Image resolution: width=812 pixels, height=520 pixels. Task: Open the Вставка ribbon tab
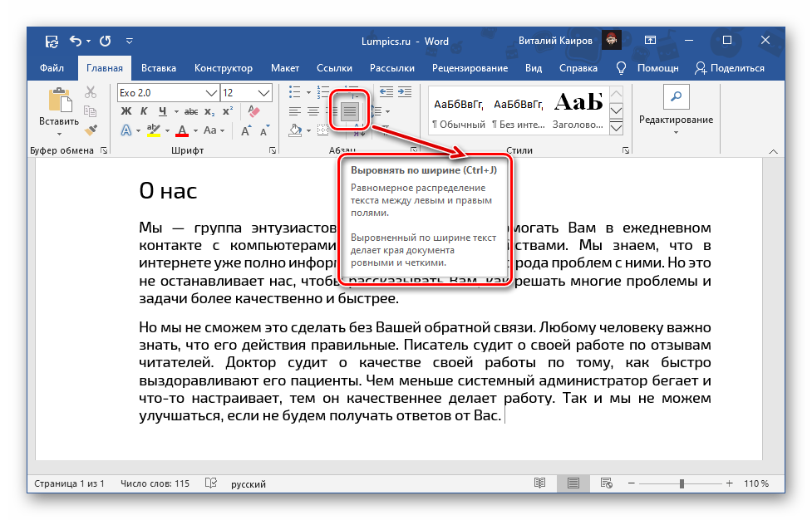pos(158,68)
